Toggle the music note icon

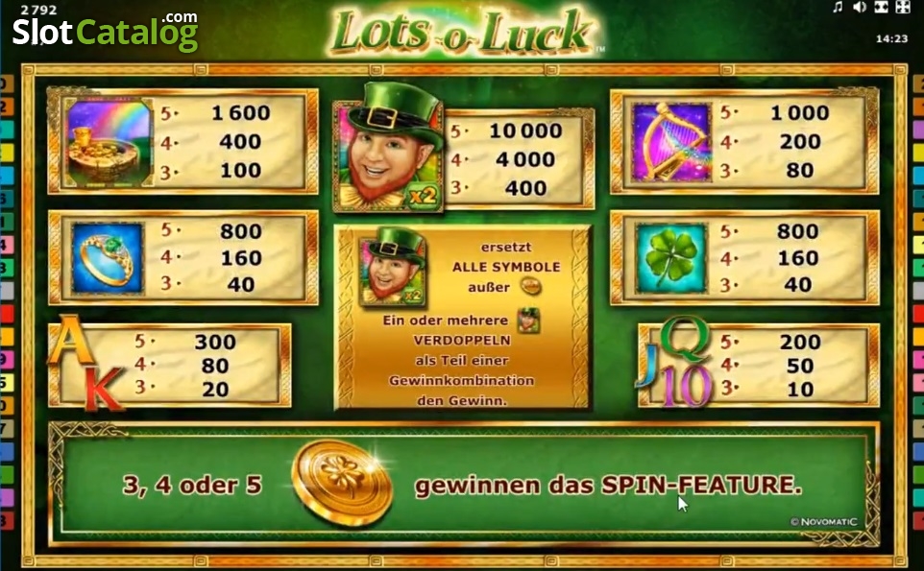pos(838,7)
